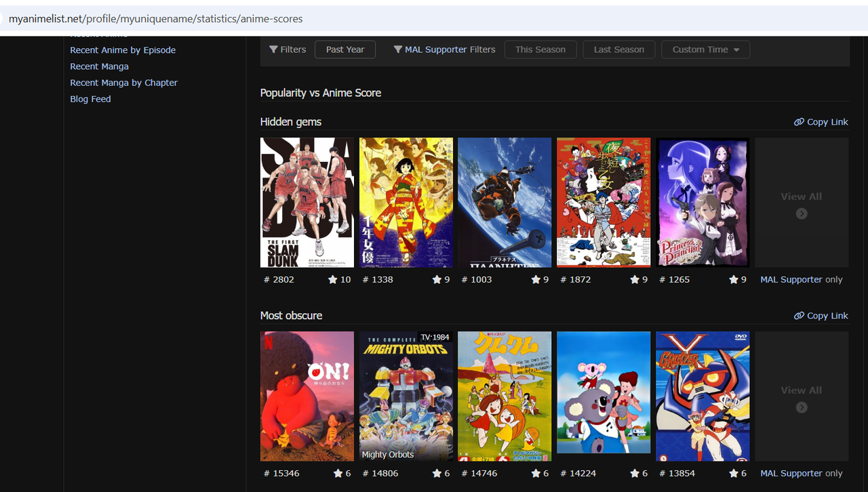Click the Popularity vs Anime Score heading
Image resolution: width=868 pixels, height=492 pixels.
321,93
